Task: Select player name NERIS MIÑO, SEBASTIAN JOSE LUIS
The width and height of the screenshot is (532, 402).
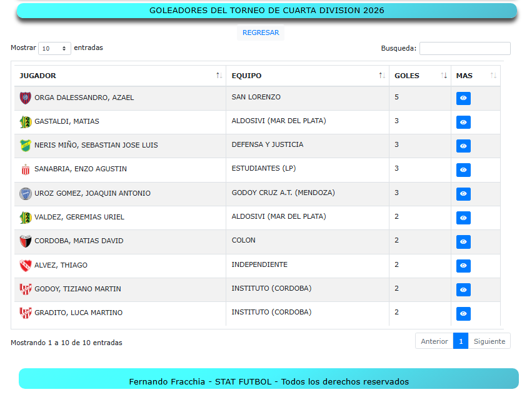Action: [x=96, y=145]
